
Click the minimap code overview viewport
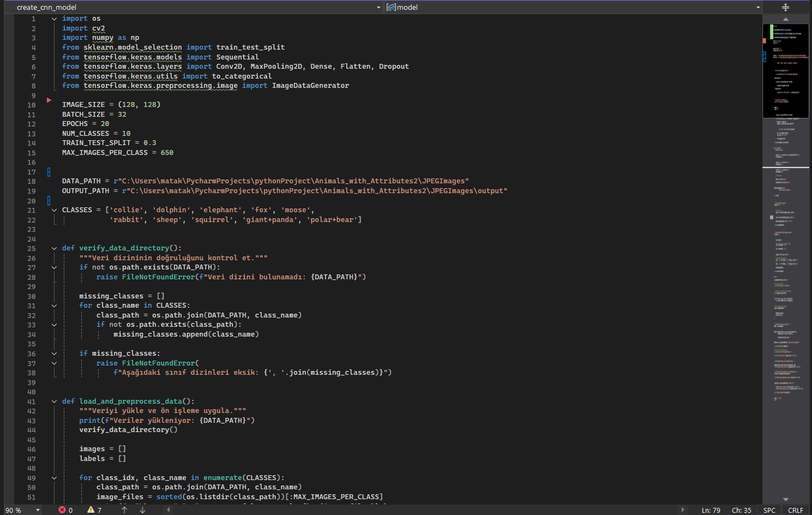tap(785, 71)
